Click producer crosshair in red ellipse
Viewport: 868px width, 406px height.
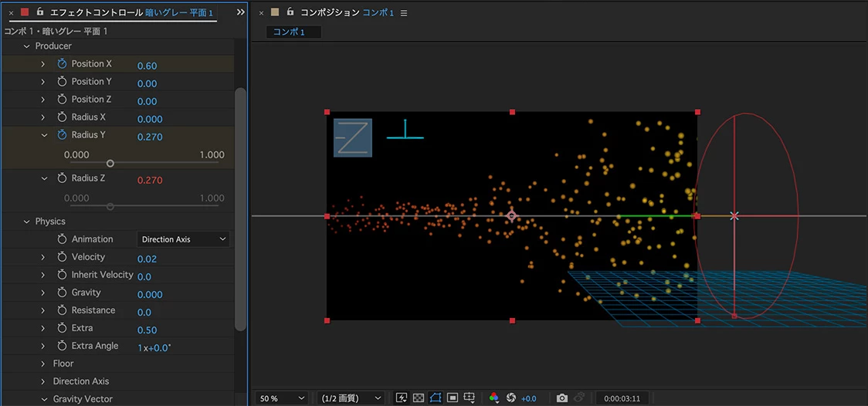(734, 215)
